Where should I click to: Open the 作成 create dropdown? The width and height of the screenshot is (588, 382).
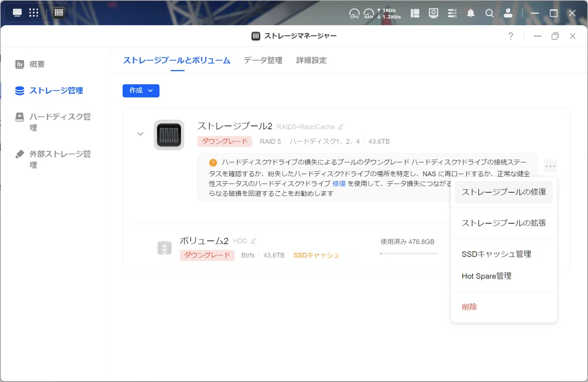141,91
